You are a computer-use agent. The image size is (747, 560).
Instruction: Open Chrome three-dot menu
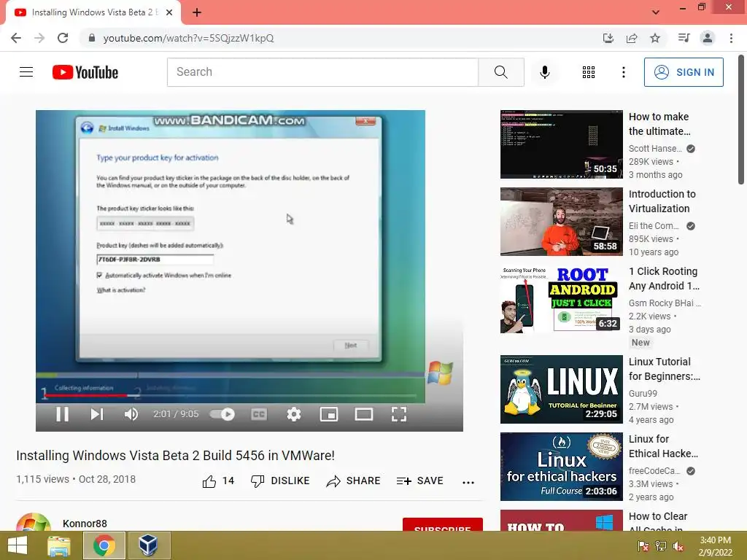click(731, 38)
